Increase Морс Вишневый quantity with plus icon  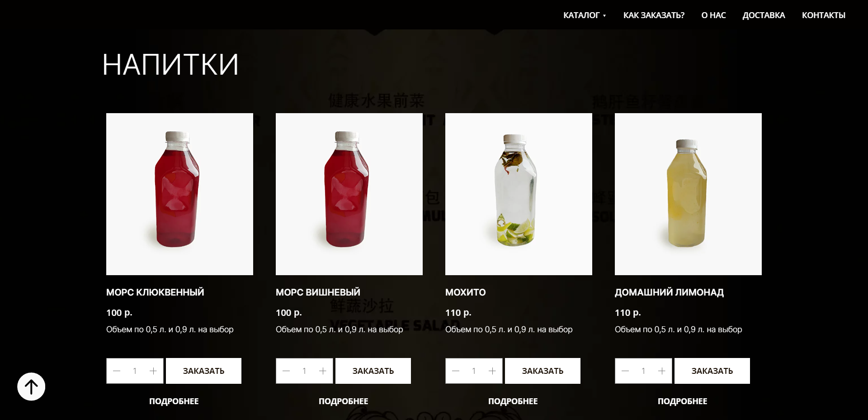tap(323, 371)
